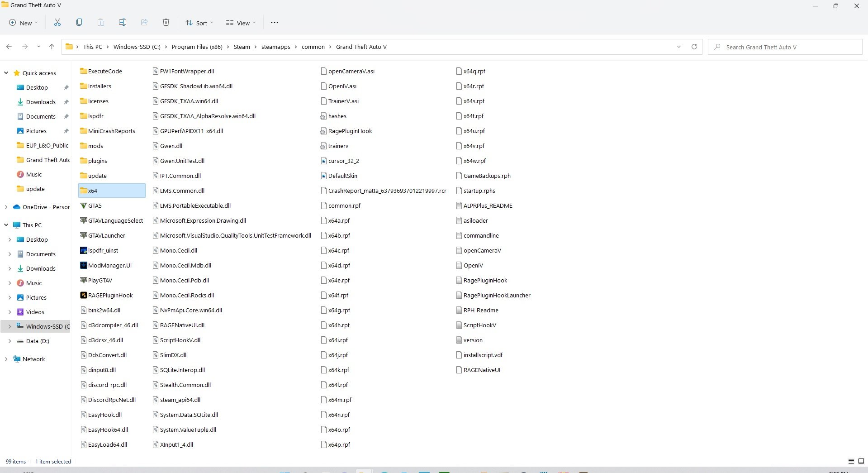The width and height of the screenshot is (868, 473).
Task: Click steamapps in the breadcrumb path
Action: (x=276, y=47)
